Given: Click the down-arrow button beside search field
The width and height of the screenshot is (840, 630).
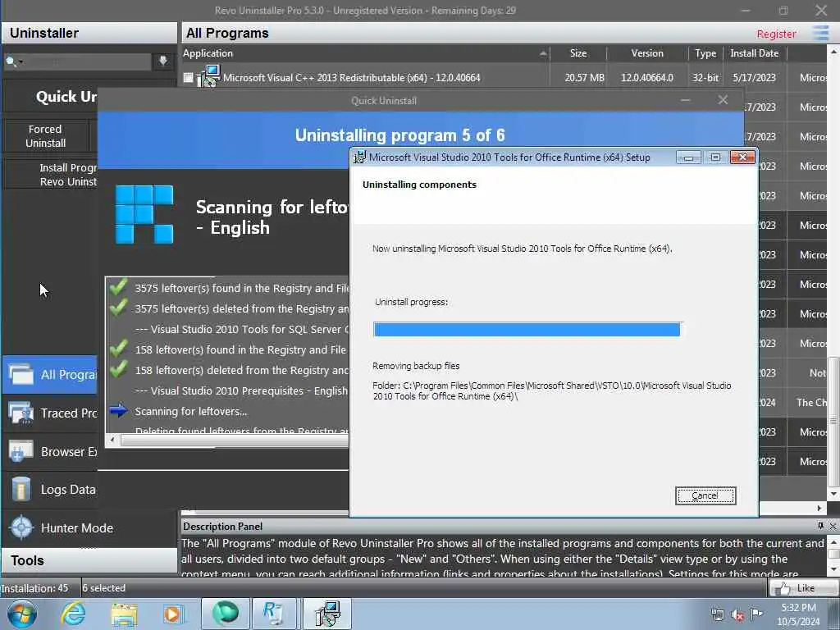Looking at the screenshot, I should coord(163,61).
